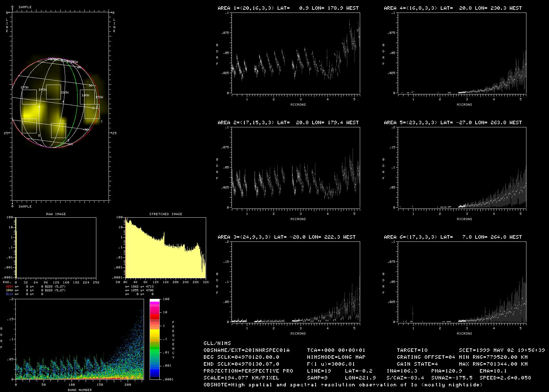Click the AREA 6 spectrum plot

462,282
